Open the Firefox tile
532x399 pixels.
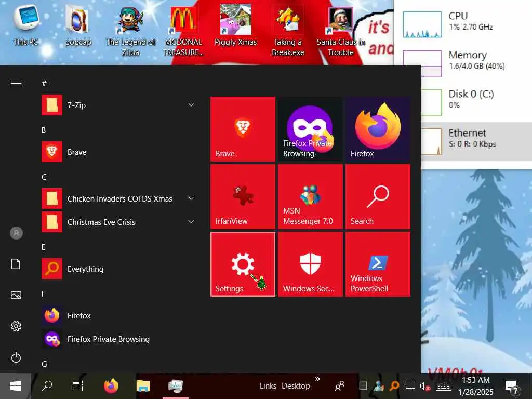click(378, 129)
